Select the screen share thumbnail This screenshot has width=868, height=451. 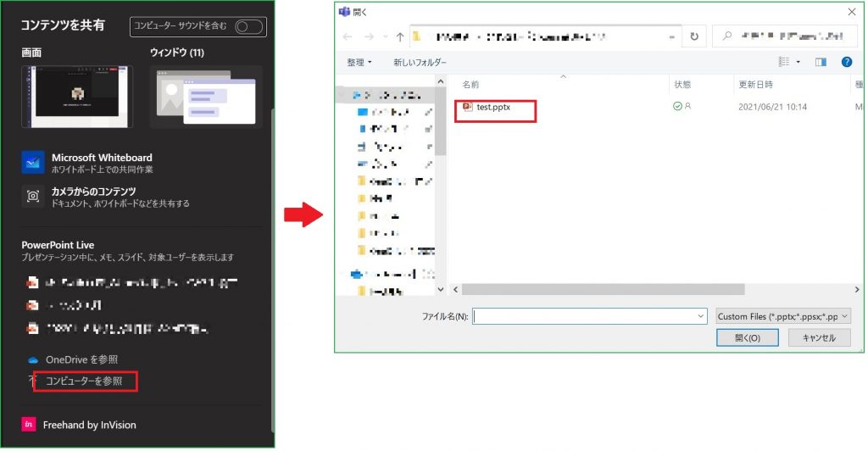77,97
